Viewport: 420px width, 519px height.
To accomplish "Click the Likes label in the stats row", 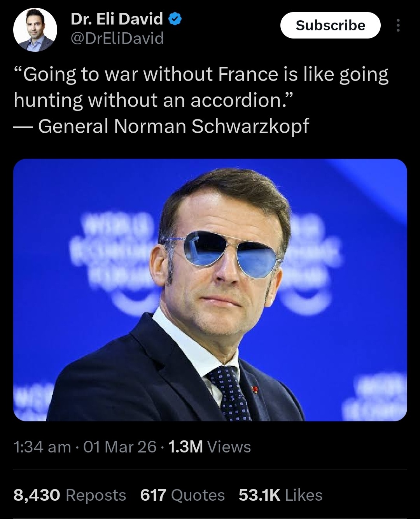I will (x=303, y=495).
